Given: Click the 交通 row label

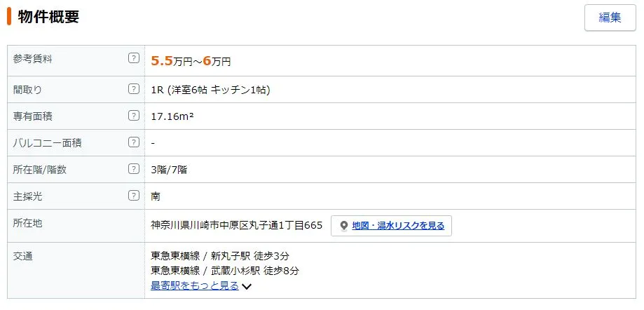Looking at the screenshot, I should pyautogui.click(x=24, y=257).
